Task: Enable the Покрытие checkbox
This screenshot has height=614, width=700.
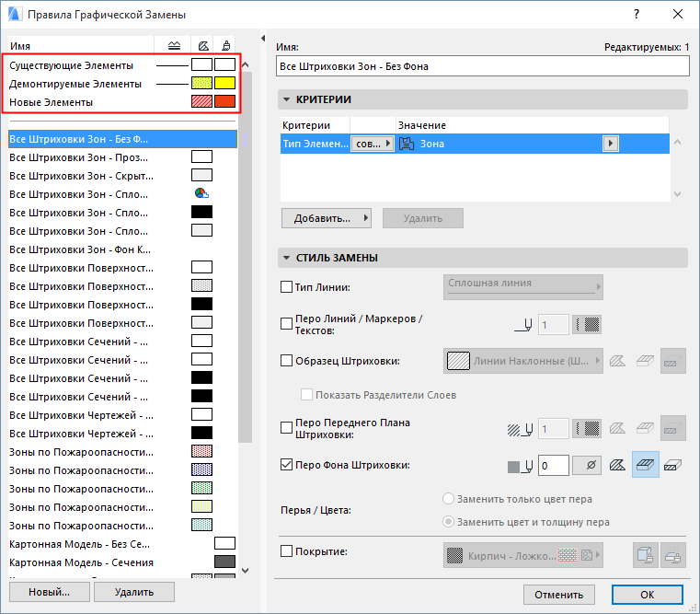Action: pyautogui.click(x=286, y=550)
